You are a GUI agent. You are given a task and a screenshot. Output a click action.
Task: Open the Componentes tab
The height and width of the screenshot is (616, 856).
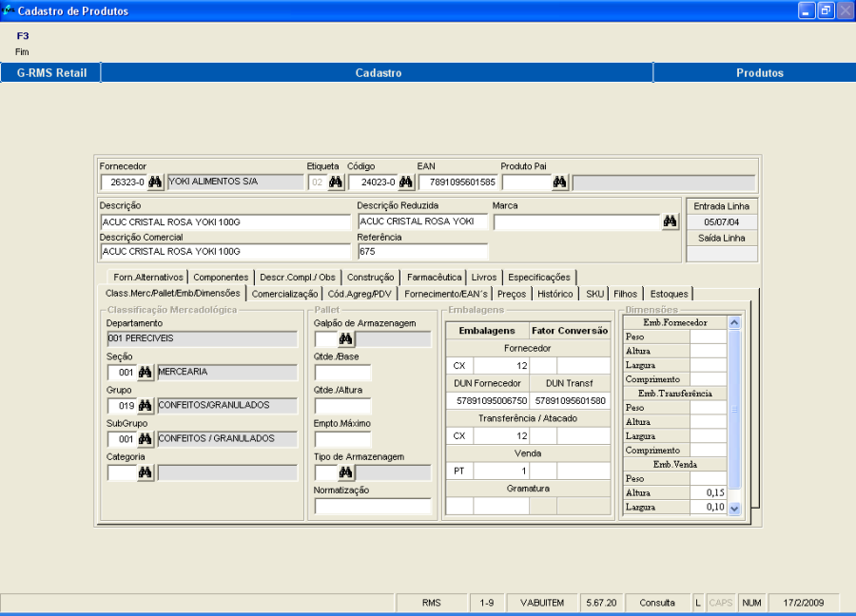(221, 278)
